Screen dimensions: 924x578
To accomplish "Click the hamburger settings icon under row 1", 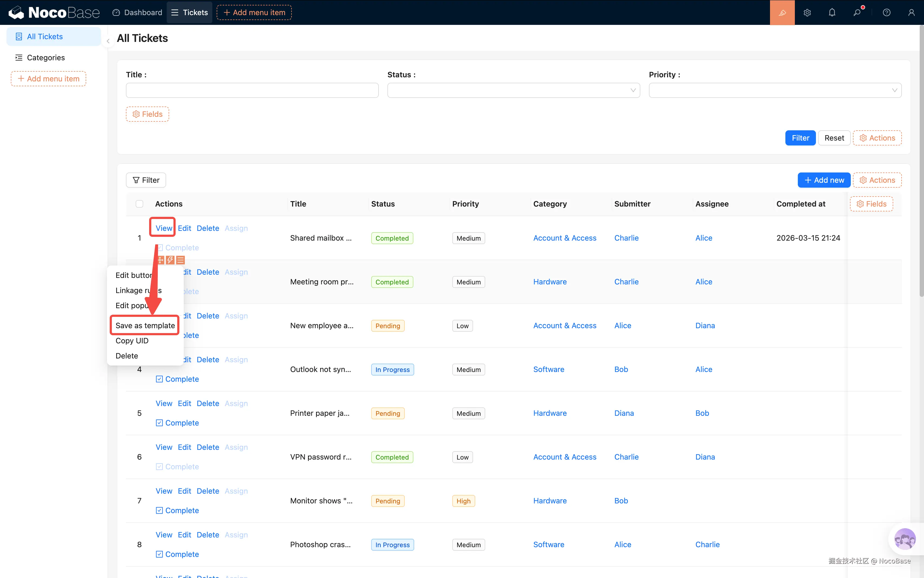I will (x=180, y=260).
